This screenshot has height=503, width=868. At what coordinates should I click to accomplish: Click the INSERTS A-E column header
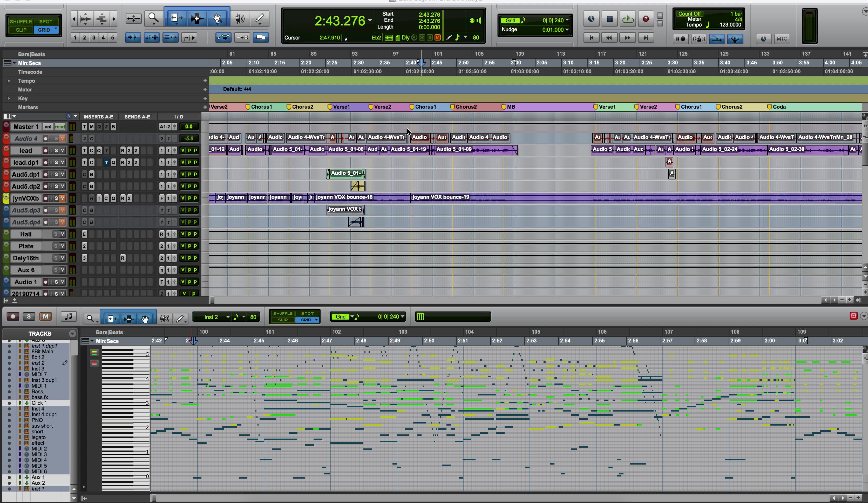click(98, 117)
